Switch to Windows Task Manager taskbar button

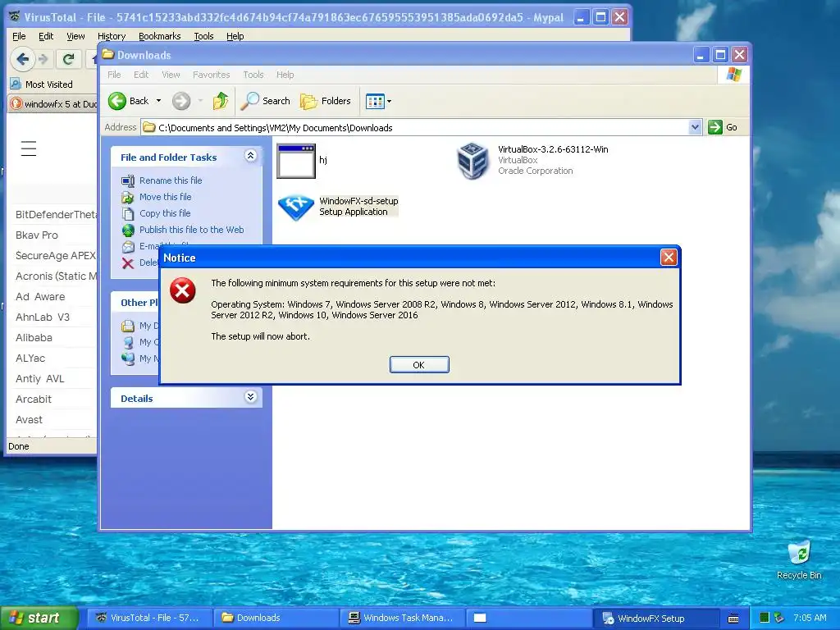(x=402, y=618)
